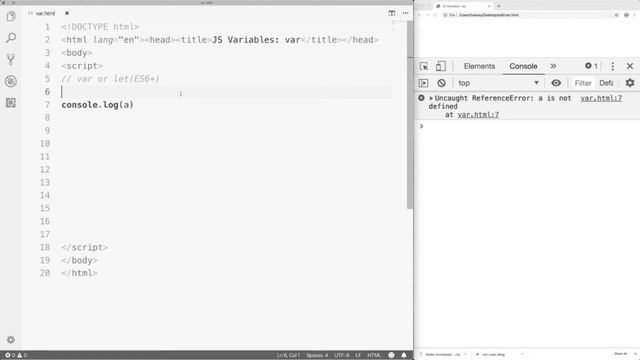
Task: Click the red error icon beside ReferenceError
Action: tap(421, 98)
